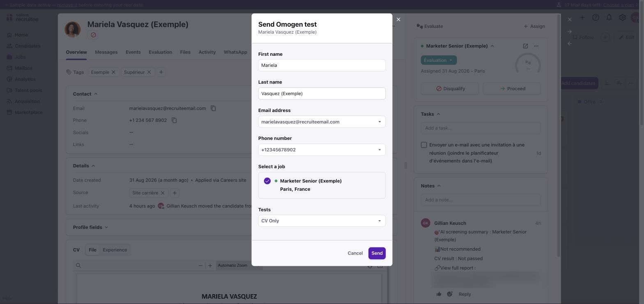
Task: Open the Phone number dropdown
Action: pos(322,150)
